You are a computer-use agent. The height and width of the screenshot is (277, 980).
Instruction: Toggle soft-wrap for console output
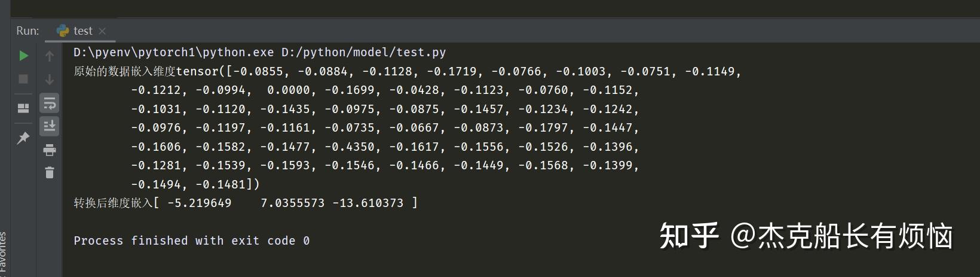(50, 103)
